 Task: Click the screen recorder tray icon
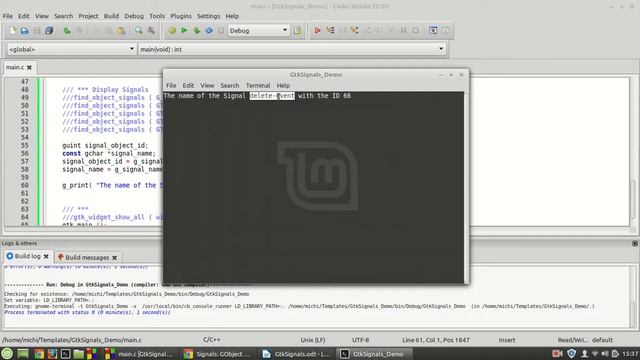click(557, 353)
